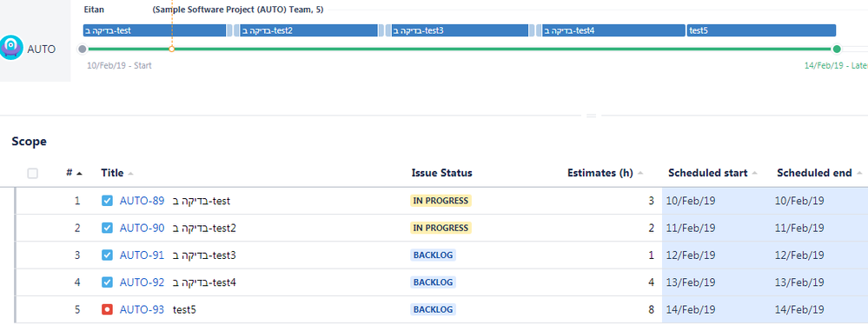Click IN PROGRESS status of AUTO-89

pyautogui.click(x=441, y=201)
